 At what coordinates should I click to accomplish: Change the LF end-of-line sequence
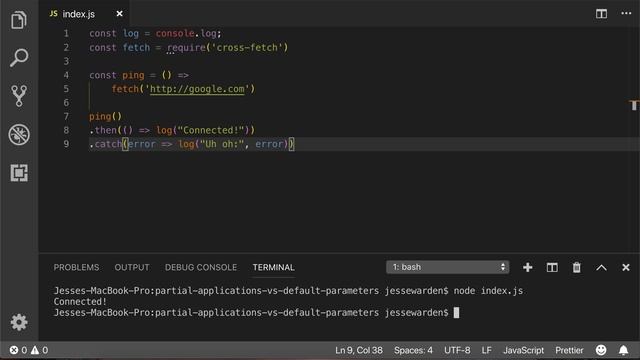487,350
